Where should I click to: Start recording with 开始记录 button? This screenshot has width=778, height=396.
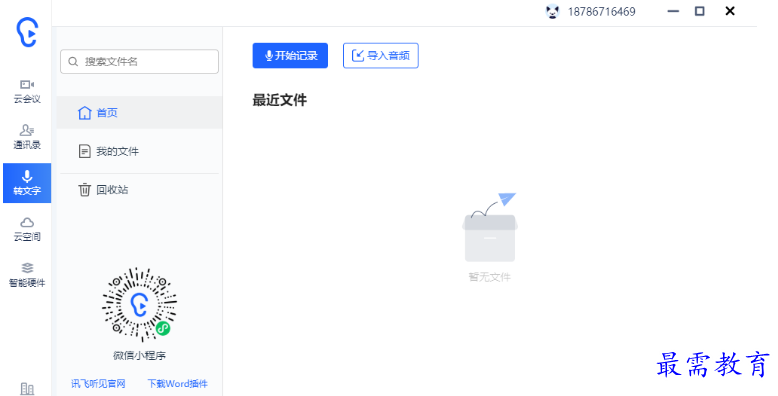[x=290, y=56]
